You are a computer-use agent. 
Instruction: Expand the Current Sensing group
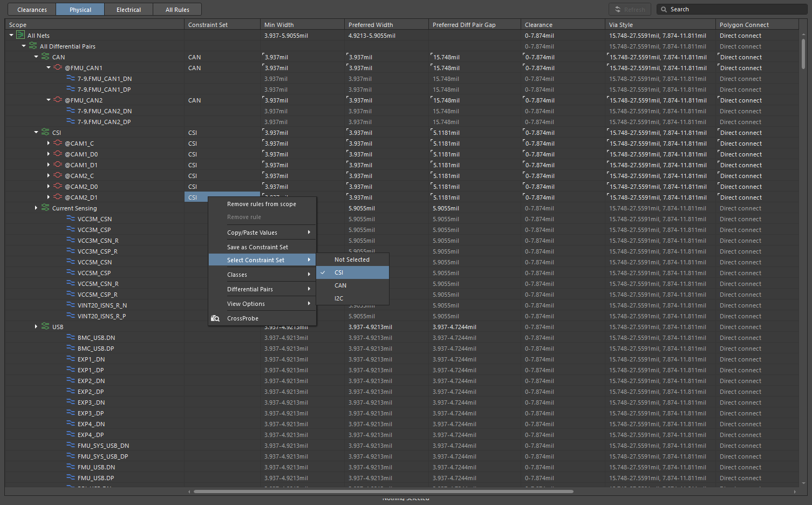point(36,208)
